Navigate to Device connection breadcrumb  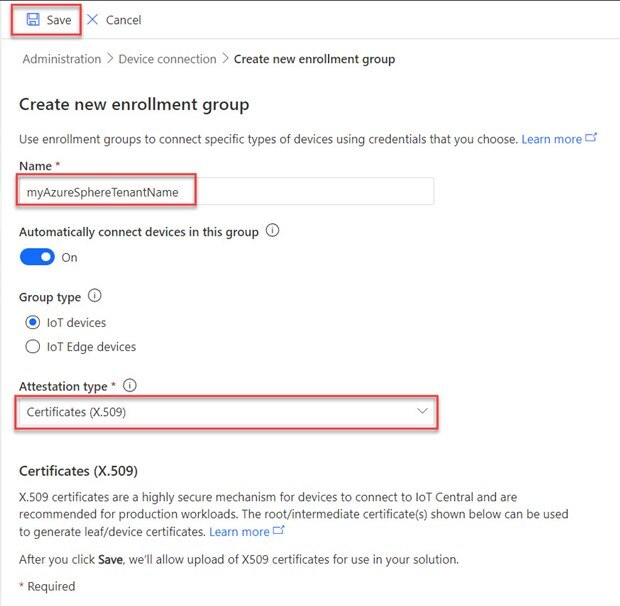pos(167,59)
